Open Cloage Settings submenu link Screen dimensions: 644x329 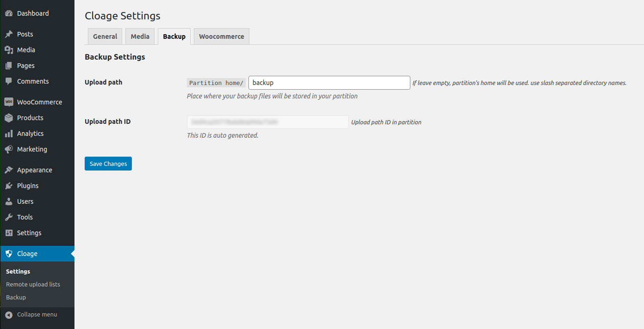point(18,272)
